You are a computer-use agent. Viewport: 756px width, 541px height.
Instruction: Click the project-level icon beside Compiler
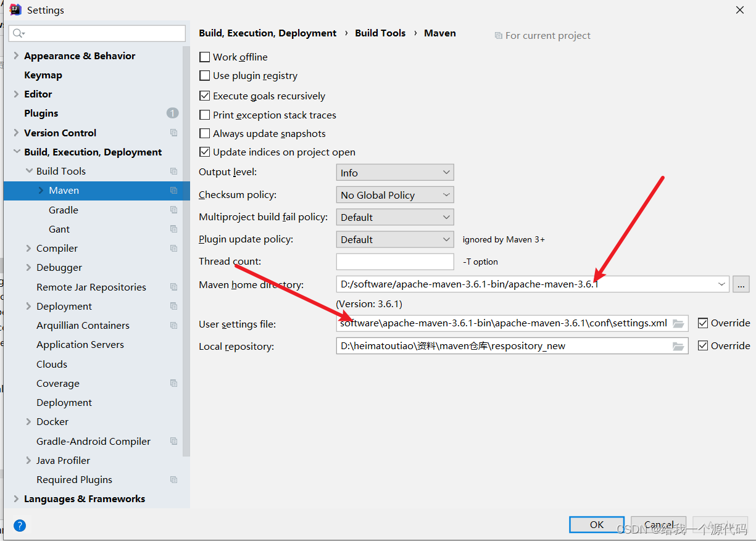point(174,248)
